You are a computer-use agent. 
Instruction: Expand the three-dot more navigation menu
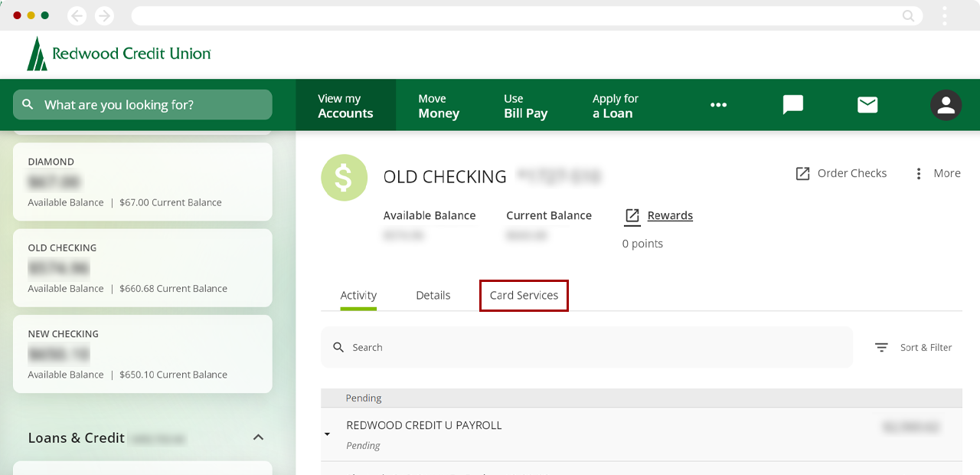pos(718,105)
